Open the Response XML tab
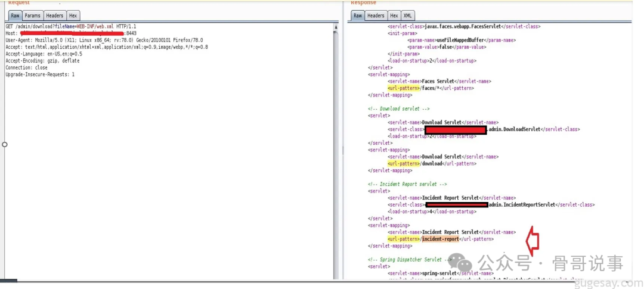The width and height of the screenshot is (644, 289). click(407, 15)
